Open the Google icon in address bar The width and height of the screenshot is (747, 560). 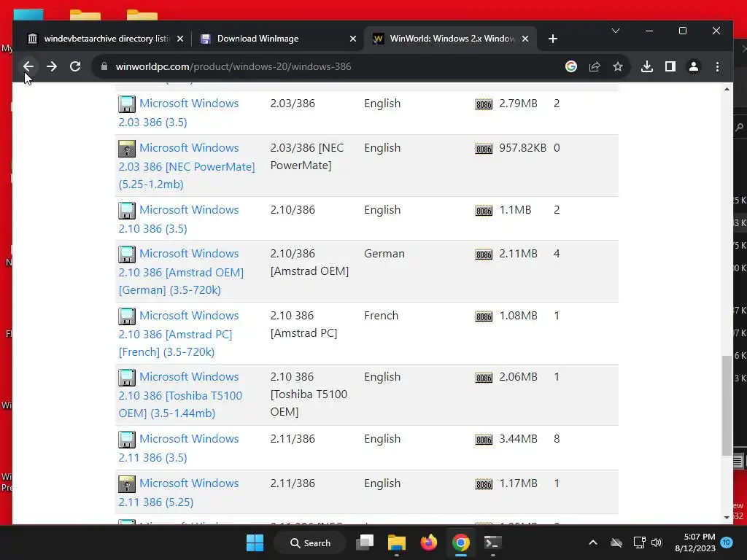(x=571, y=66)
